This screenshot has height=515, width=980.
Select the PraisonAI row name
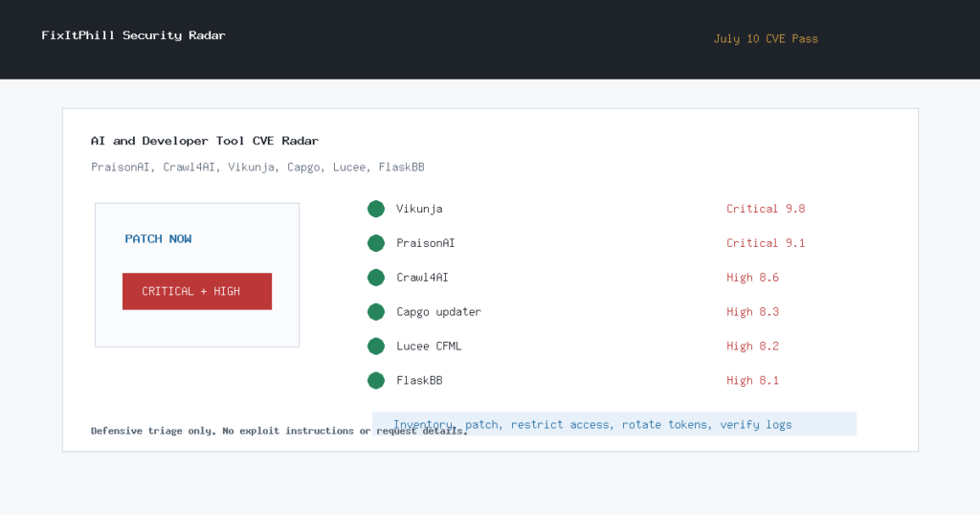pos(426,243)
